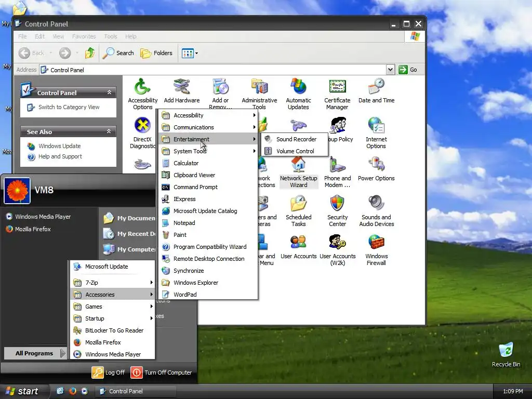This screenshot has height=399, width=532.
Task: Open Help and Support link
Action: click(x=60, y=156)
